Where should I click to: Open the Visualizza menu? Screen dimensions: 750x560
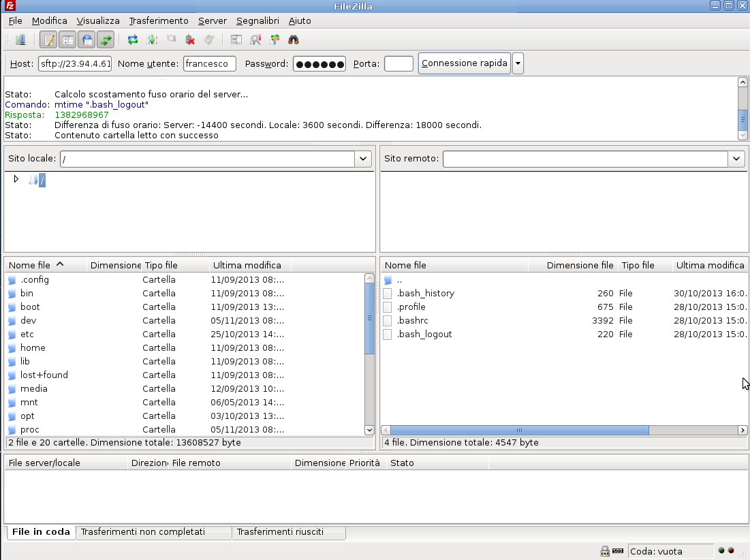click(x=98, y=20)
